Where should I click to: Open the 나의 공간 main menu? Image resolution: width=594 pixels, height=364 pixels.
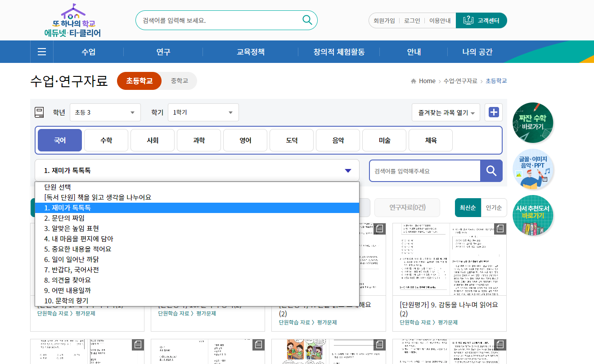477,52
